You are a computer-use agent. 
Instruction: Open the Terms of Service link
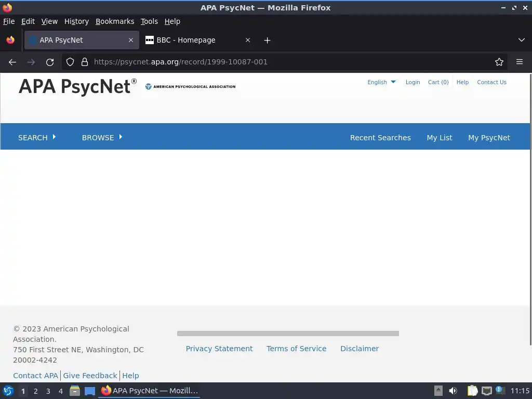[x=296, y=349]
